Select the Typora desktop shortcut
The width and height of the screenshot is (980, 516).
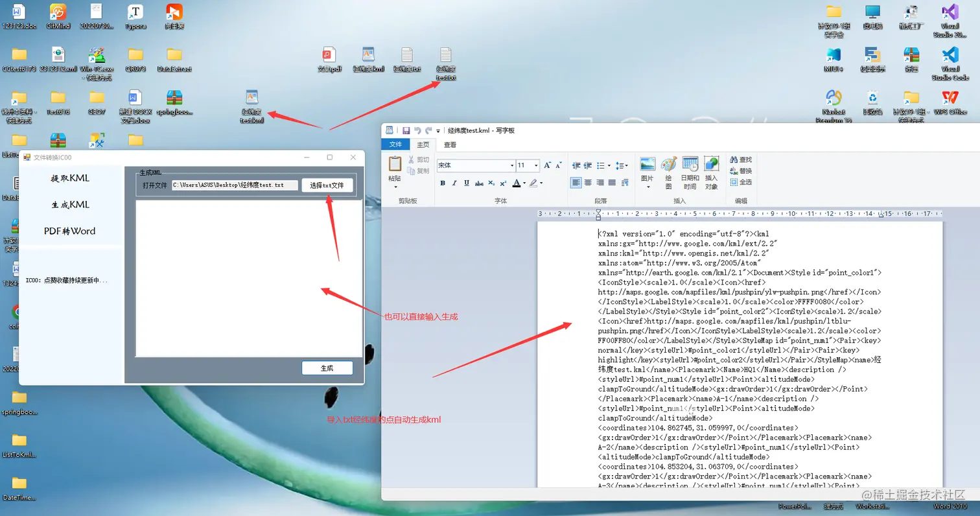click(x=135, y=18)
